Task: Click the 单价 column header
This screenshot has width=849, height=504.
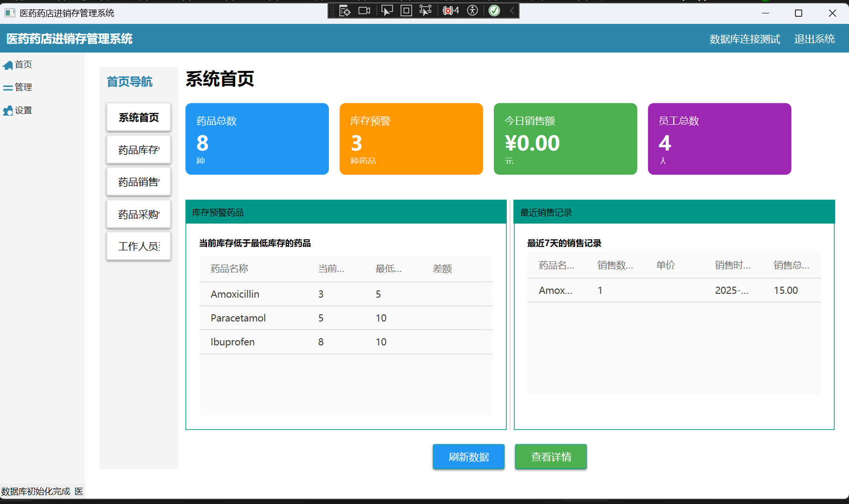Action: (x=665, y=265)
